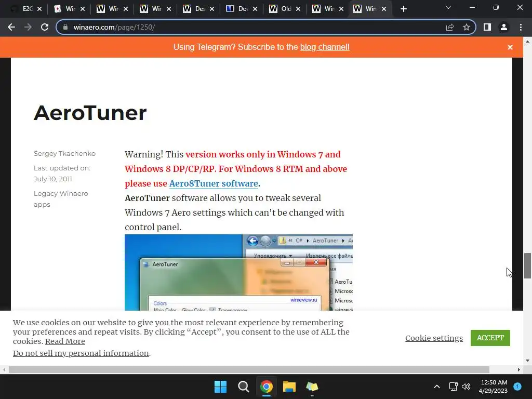The height and width of the screenshot is (399, 532).
Task: Expand the tab search dropdown
Action: (448, 7)
